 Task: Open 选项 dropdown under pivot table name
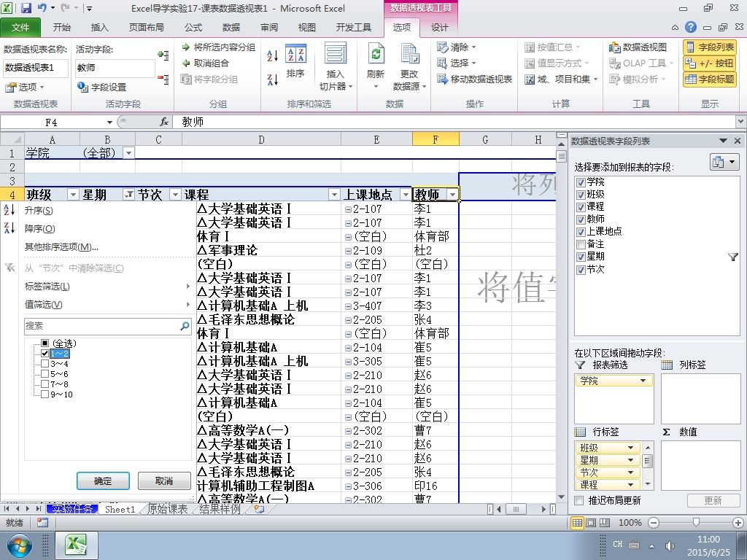[x=24, y=87]
